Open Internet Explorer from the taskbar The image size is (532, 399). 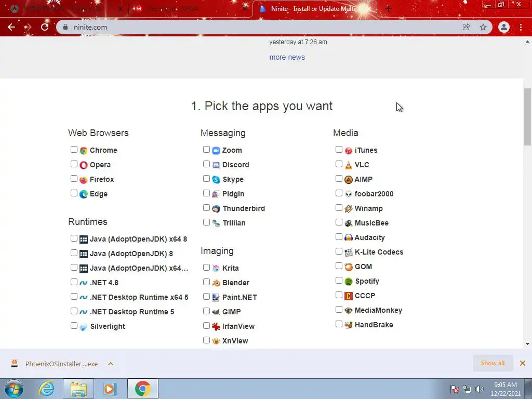[x=46, y=389]
